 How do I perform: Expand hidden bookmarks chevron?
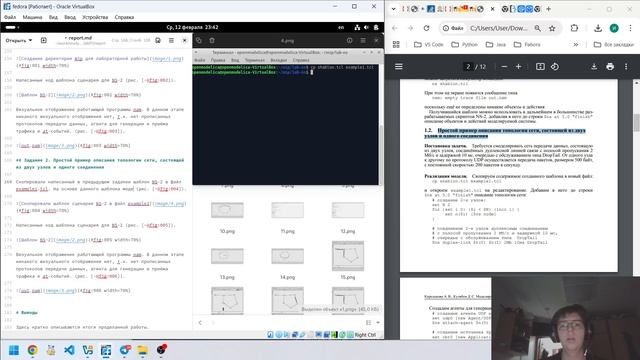576,44
